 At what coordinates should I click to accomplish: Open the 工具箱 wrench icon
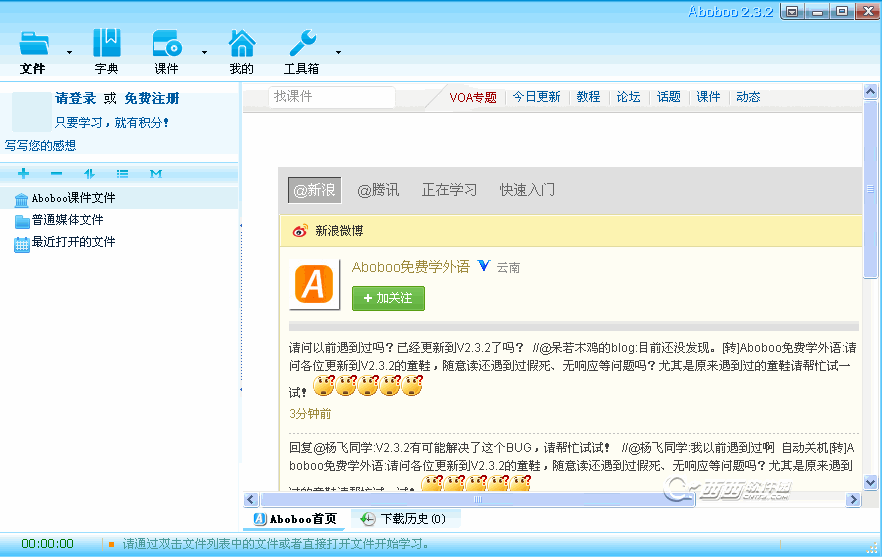tap(302, 43)
